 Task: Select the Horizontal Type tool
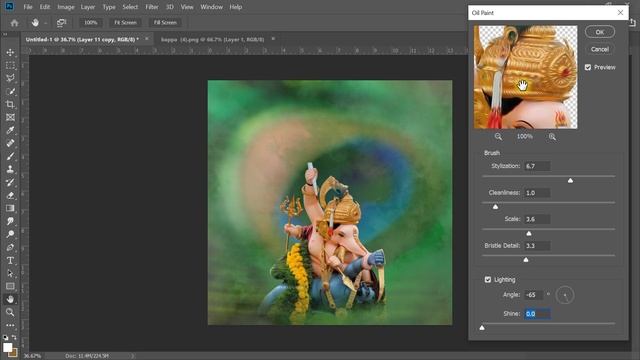pos(10,260)
